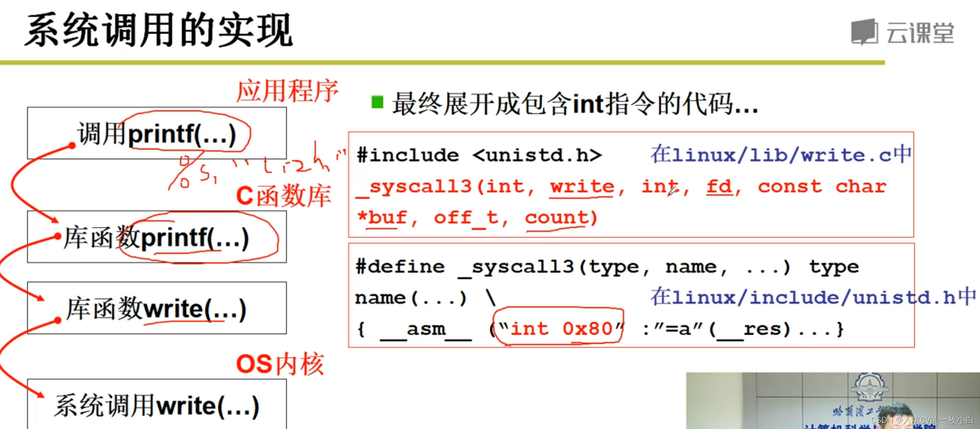The height and width of the screenshot is (429, 980).
Task: Click the 系统调用write(...) box
Action: point(157,404)
